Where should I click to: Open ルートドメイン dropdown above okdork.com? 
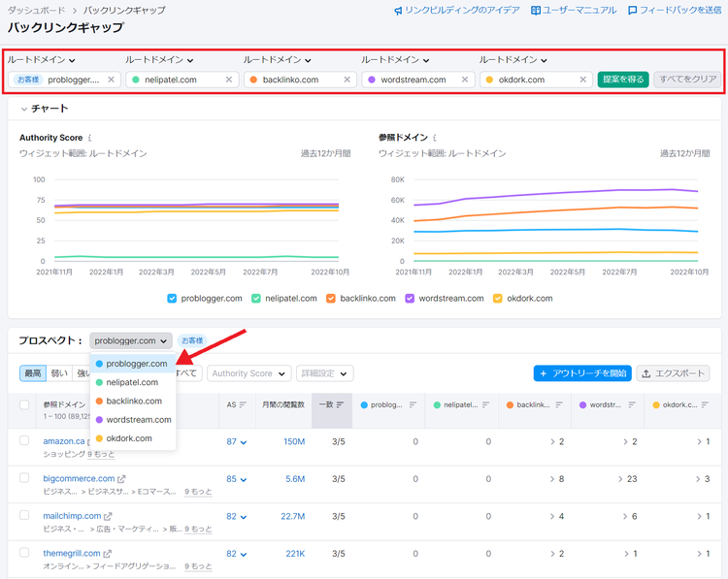point(513,60)
